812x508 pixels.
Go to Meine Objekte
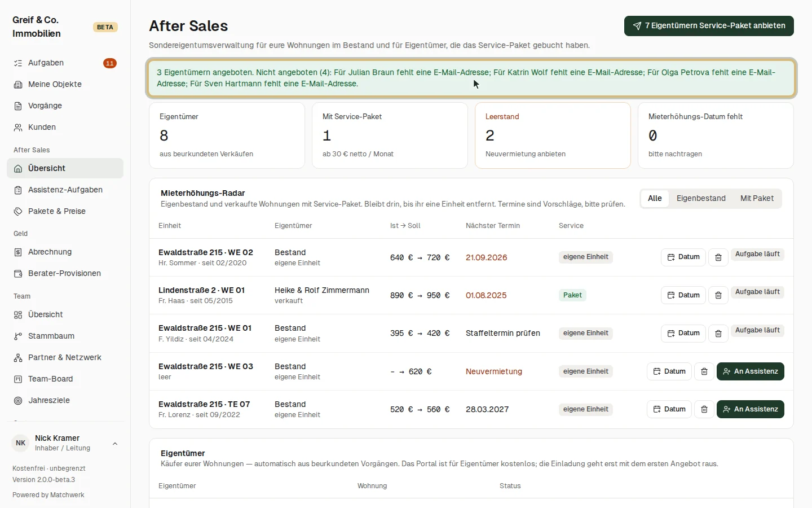[x=65, y=85]
